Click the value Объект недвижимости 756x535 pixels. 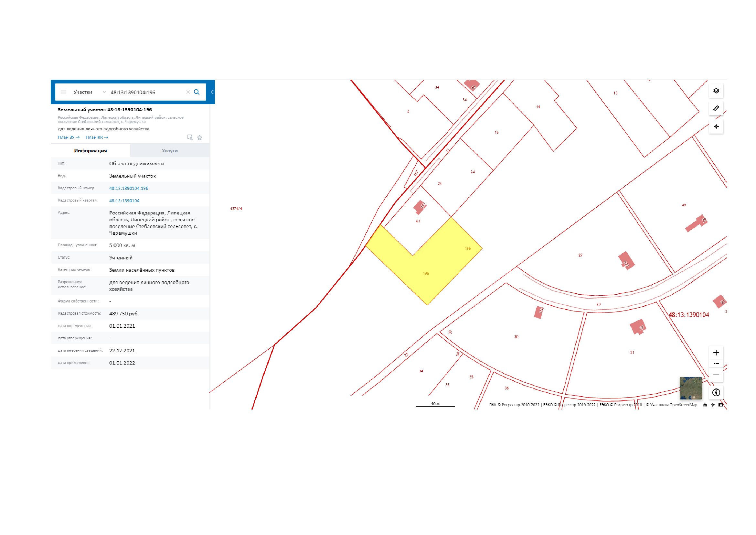pos(137,164)
